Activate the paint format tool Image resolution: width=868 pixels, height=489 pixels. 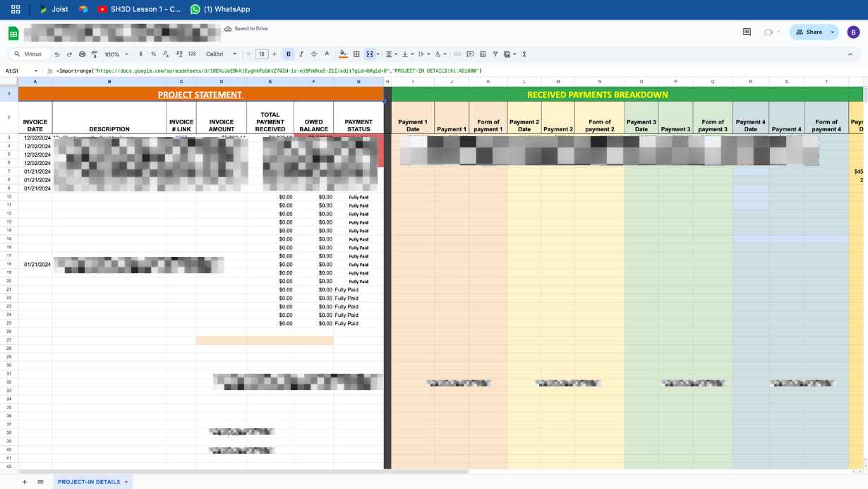pyautogui.click(x=94, y=54)
